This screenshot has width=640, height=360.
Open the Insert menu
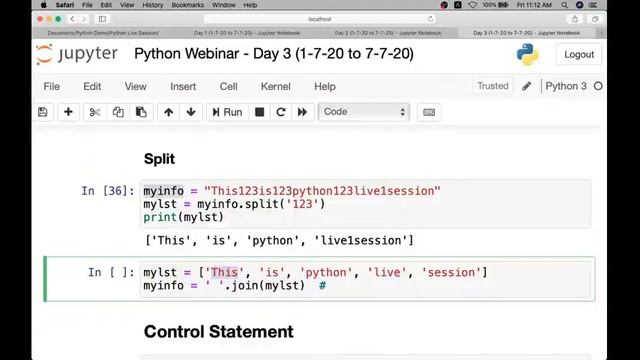coord(183,87)
